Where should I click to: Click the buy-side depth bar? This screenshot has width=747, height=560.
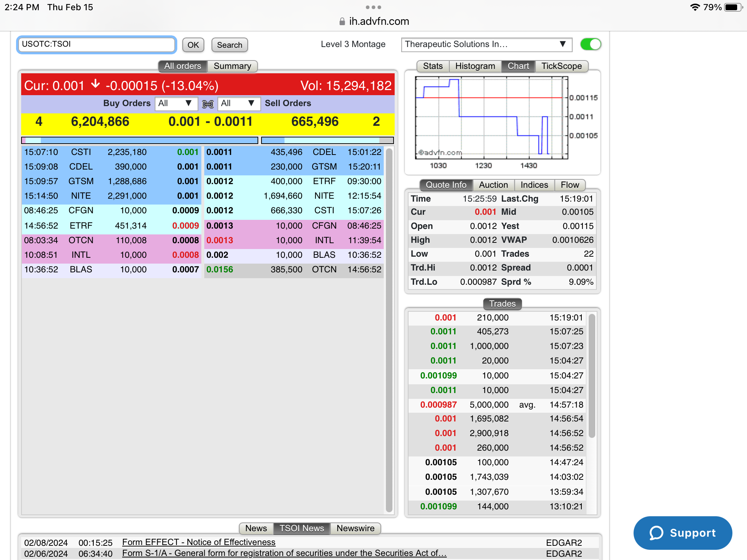click(140, 140)
